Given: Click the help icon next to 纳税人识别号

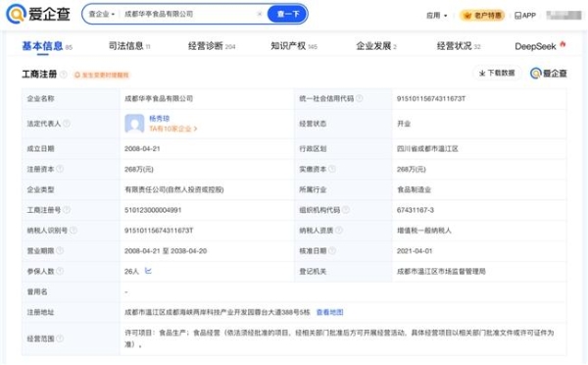Looking at the screenshot, I should coord(73,231).
